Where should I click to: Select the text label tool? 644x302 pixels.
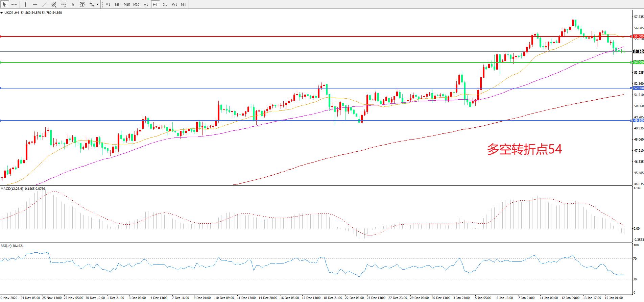(82, 4)
